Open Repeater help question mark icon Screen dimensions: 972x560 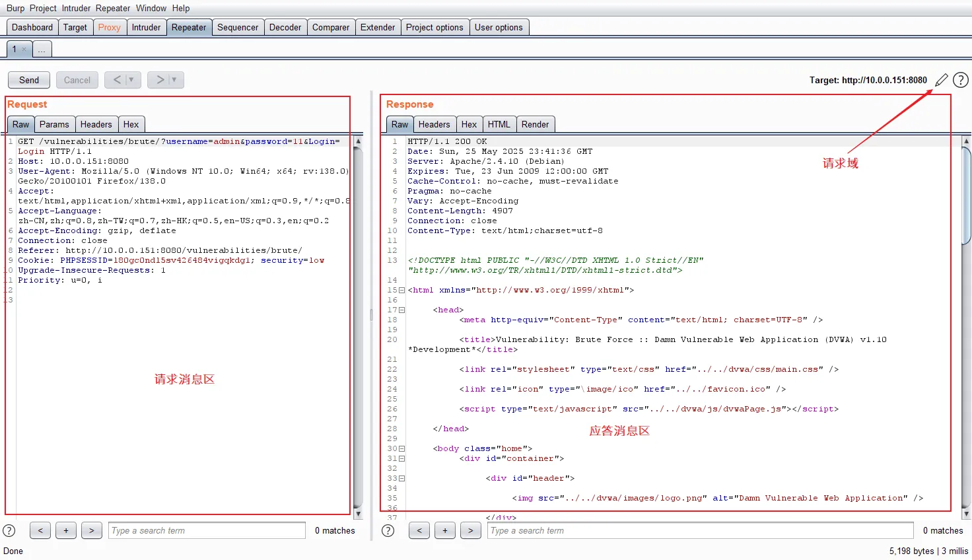961,80
